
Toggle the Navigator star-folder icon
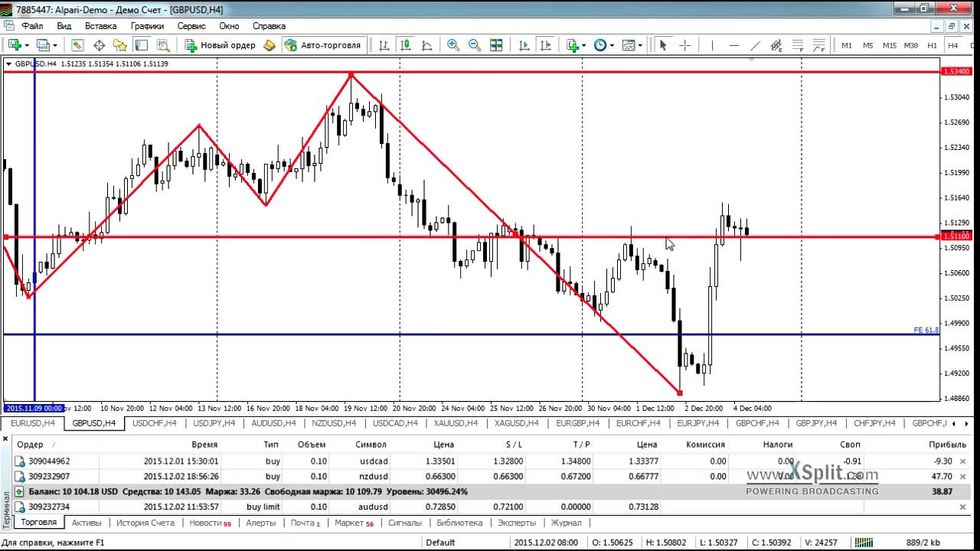click(x=120, y=45)
